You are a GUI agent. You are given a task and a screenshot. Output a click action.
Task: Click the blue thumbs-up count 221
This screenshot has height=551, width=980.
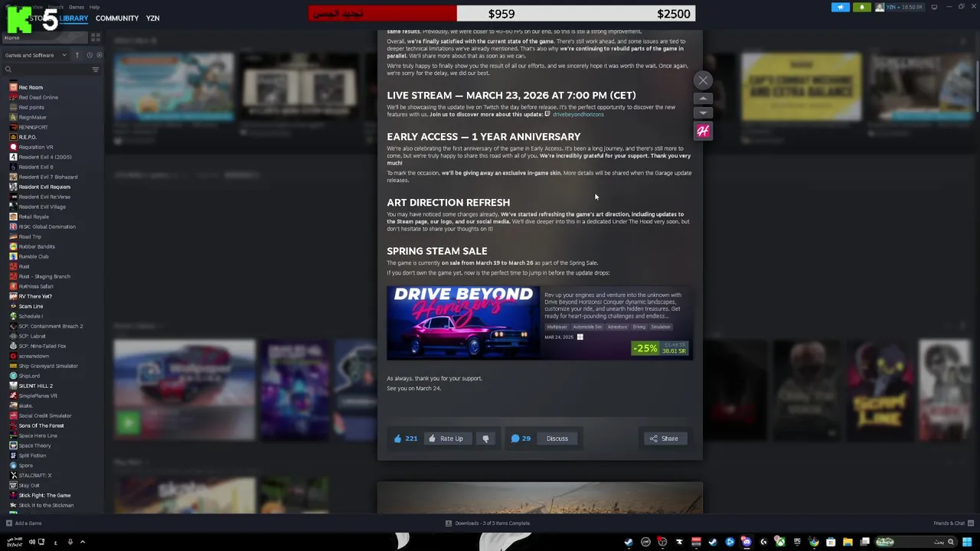coord(405,439)
